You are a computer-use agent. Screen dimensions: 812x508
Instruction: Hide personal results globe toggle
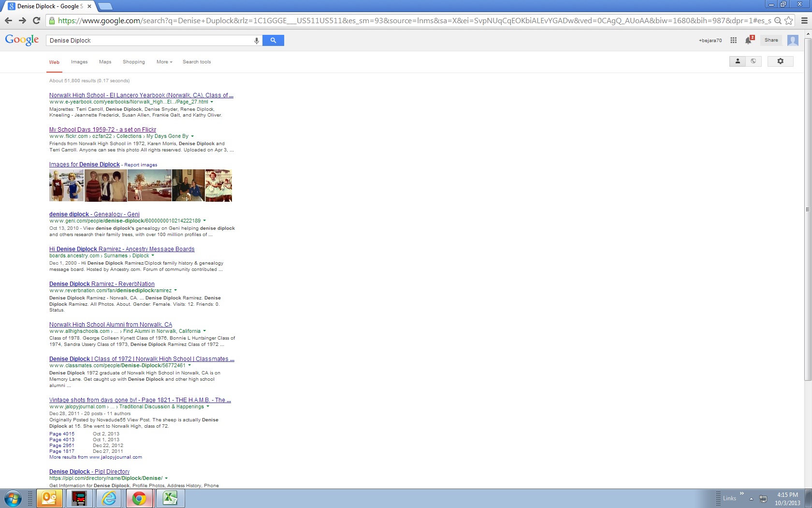tap(753, 61)
